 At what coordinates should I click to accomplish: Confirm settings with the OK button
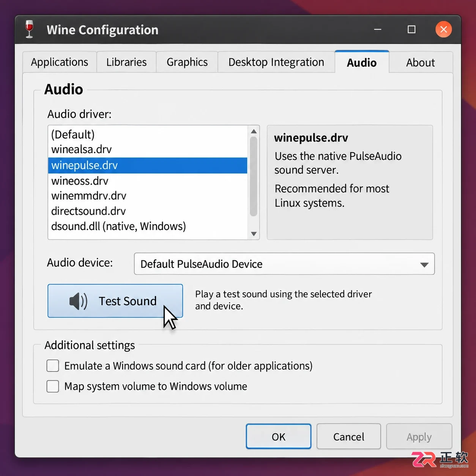(x=279, y=437)
